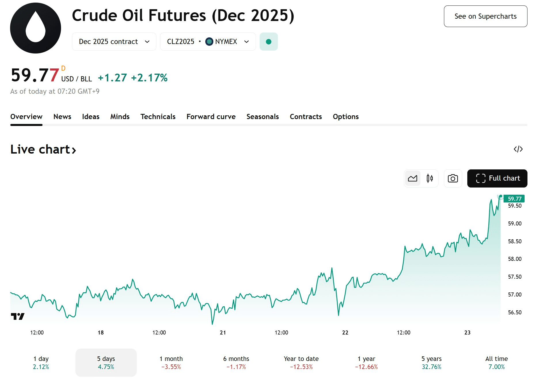Take a chart snapshot with camera icon
The height and width of the screenshot is (392, 541).
pyautogui.click(x=453, y=178)
